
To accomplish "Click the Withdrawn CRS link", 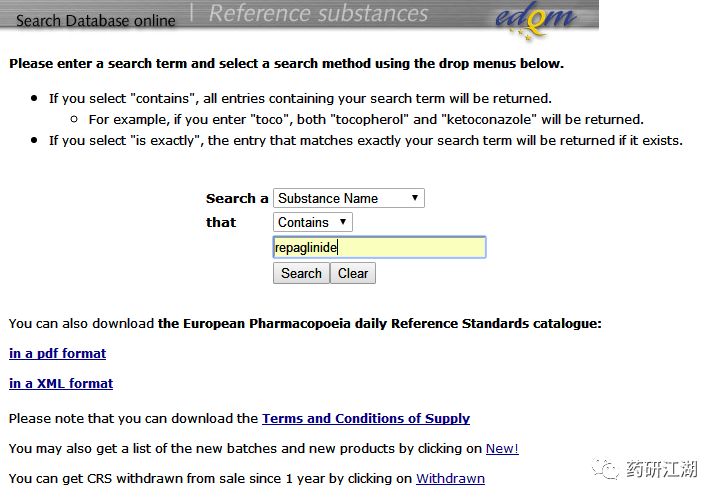I will pos(450,478).
